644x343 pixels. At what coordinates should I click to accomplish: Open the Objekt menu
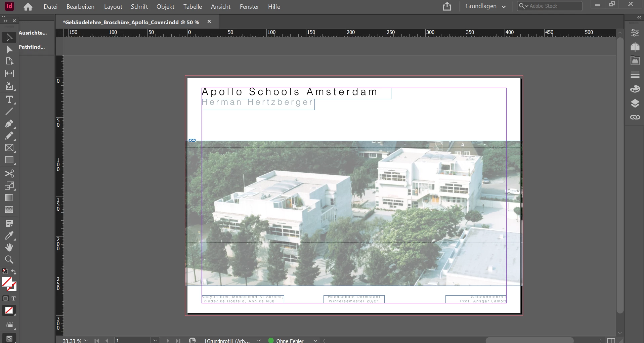pyautogui.click(x=165, y=6)
